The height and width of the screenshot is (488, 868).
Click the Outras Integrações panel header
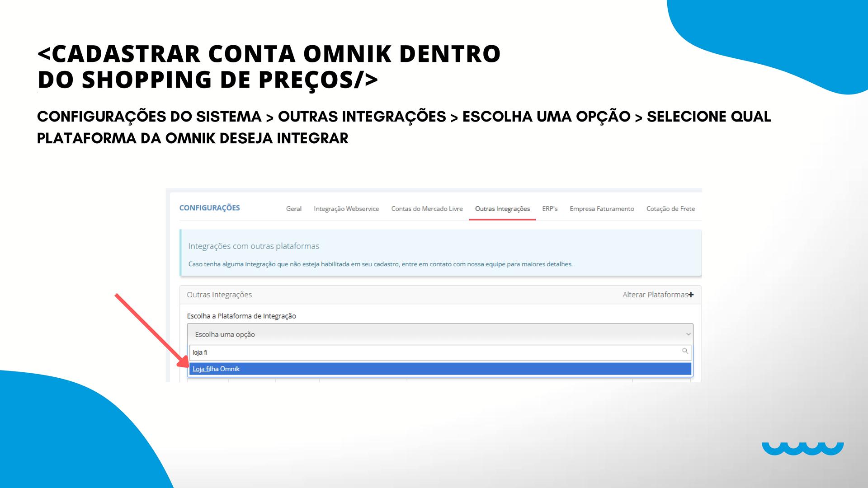(x=220, y=295)
